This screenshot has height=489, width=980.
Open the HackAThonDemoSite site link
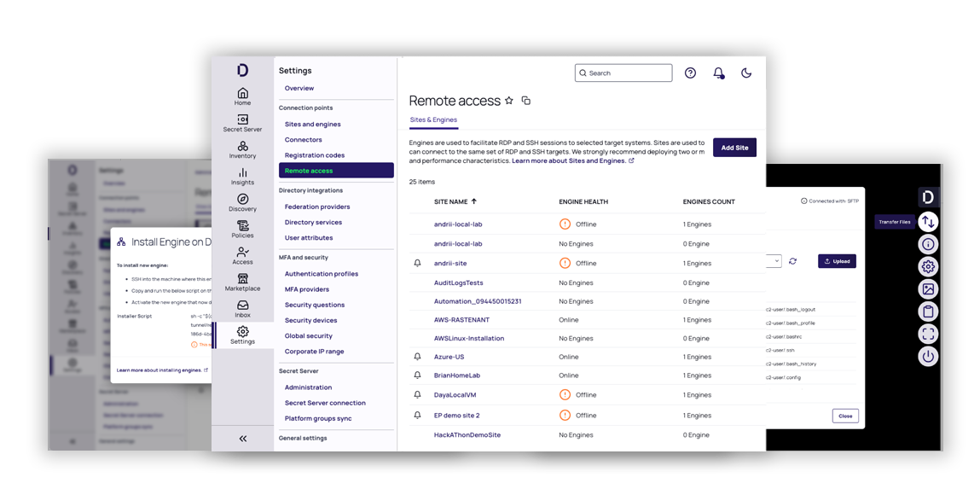pos(467,434)
